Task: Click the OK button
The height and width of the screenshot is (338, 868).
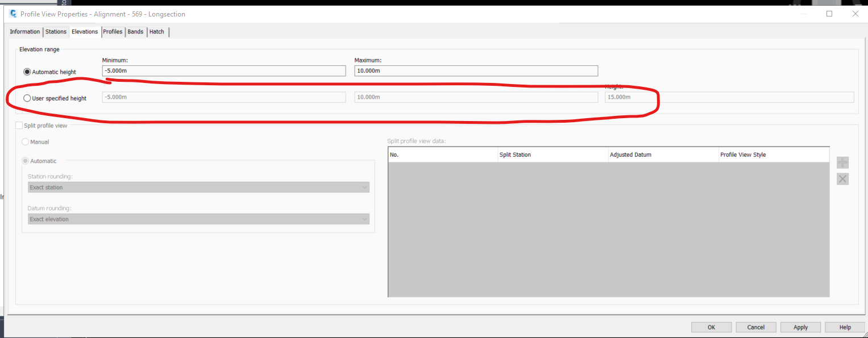Action: pos(711,327)
